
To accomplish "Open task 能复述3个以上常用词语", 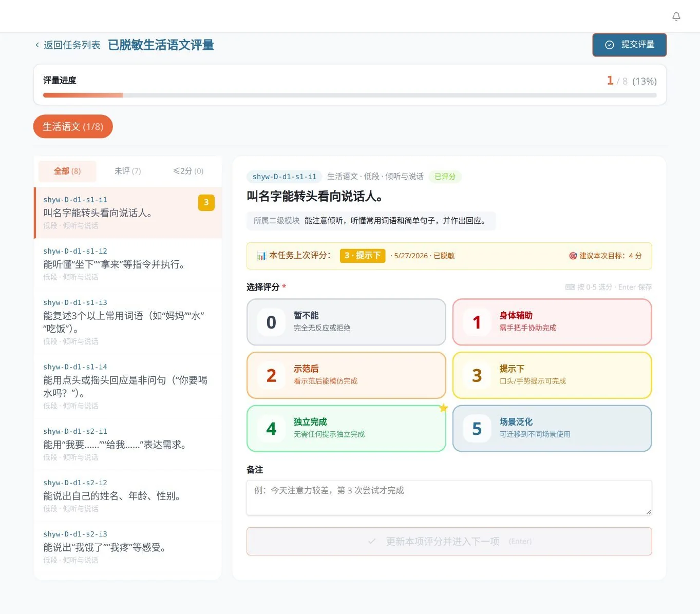I will coord(128,322).
